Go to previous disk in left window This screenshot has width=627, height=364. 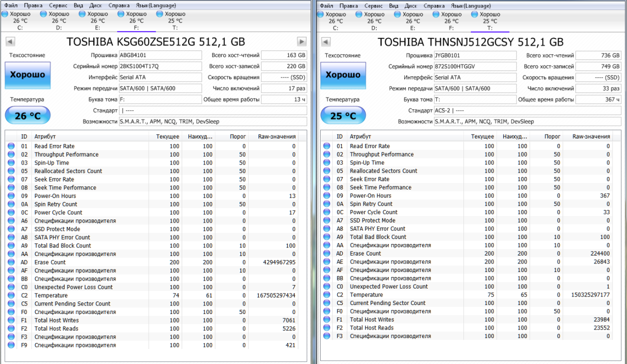click(10, 41)
